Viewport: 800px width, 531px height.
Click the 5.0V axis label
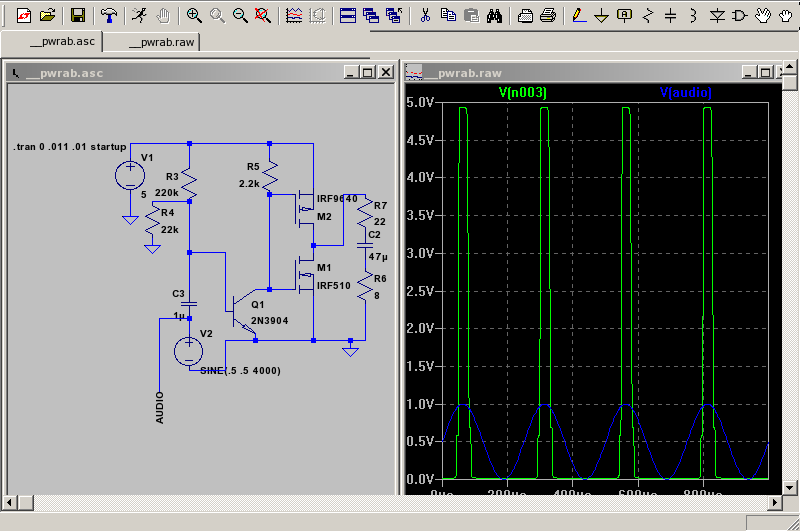pos(420,103)
